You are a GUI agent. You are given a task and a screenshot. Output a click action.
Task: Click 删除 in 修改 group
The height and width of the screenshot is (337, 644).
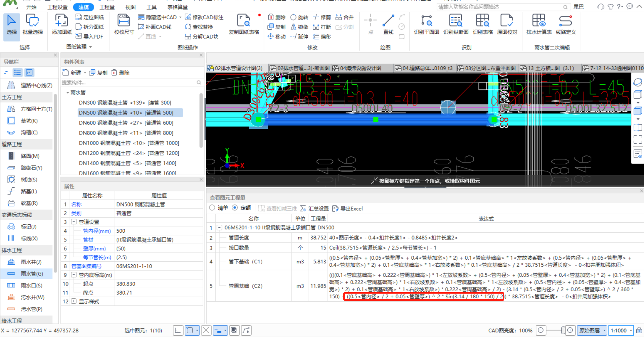(276, 17)
